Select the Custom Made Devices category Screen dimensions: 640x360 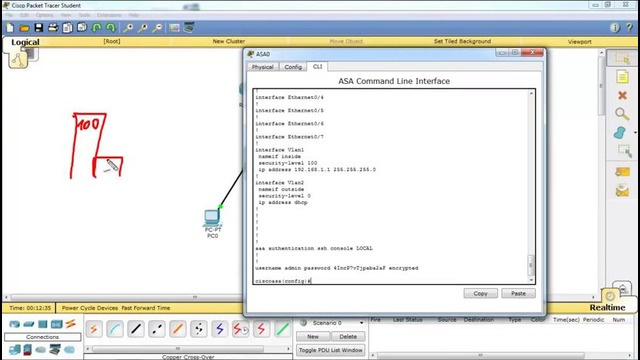click(x=55, y=350)
